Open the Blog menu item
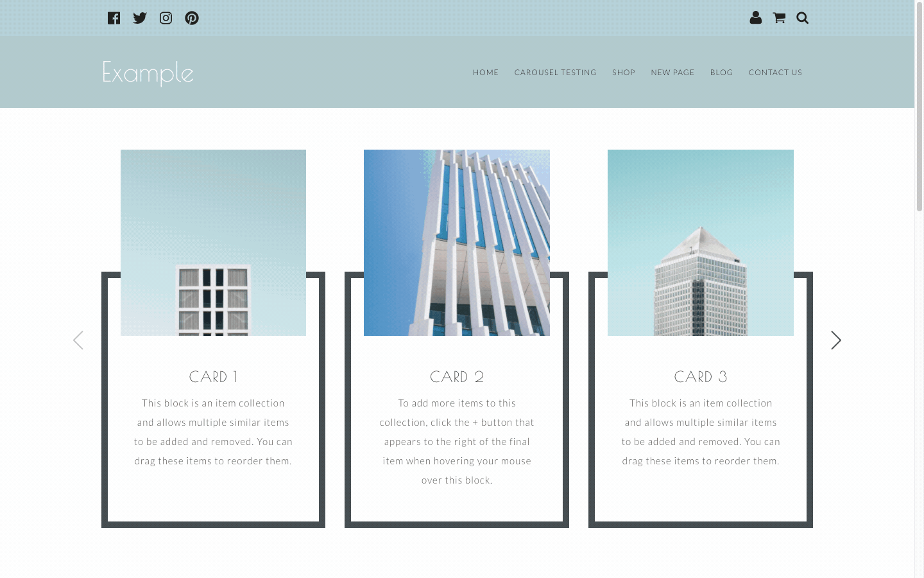924x578 pixels. point(721,73)
